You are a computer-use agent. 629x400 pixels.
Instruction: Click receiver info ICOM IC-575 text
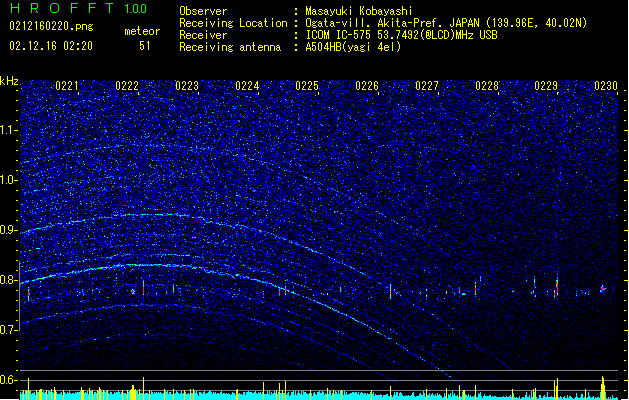[401, 35]
